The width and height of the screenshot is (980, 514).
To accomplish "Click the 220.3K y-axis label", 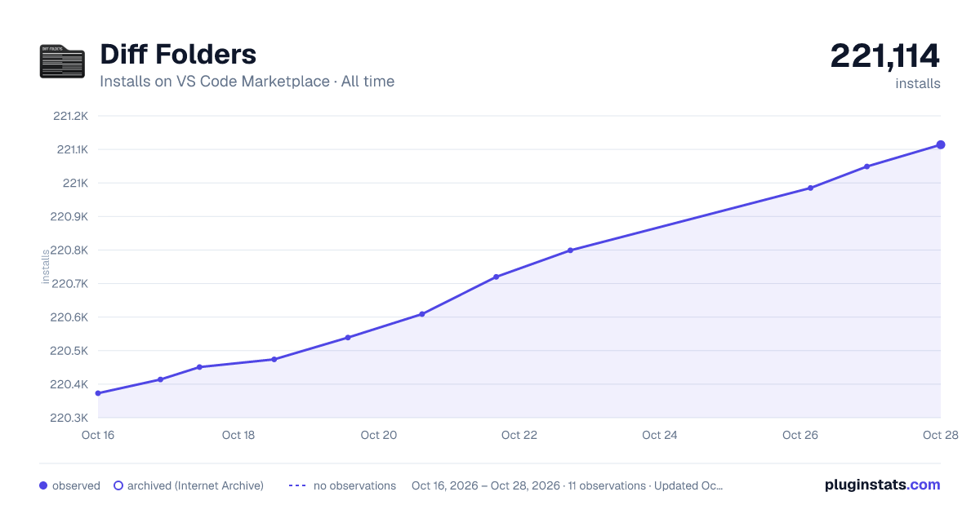I will pyautogui.click(x=69, y=418).
